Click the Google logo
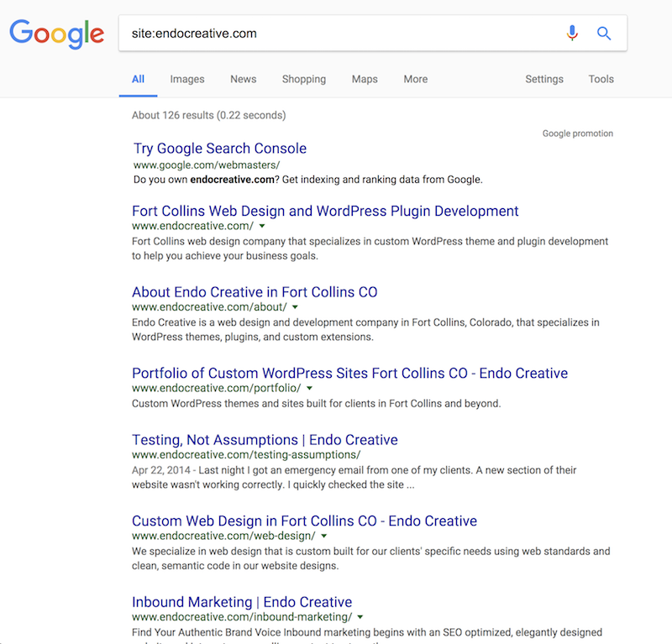Image resolution: width=672 pixels, height=644 pixels. [56, 34]
